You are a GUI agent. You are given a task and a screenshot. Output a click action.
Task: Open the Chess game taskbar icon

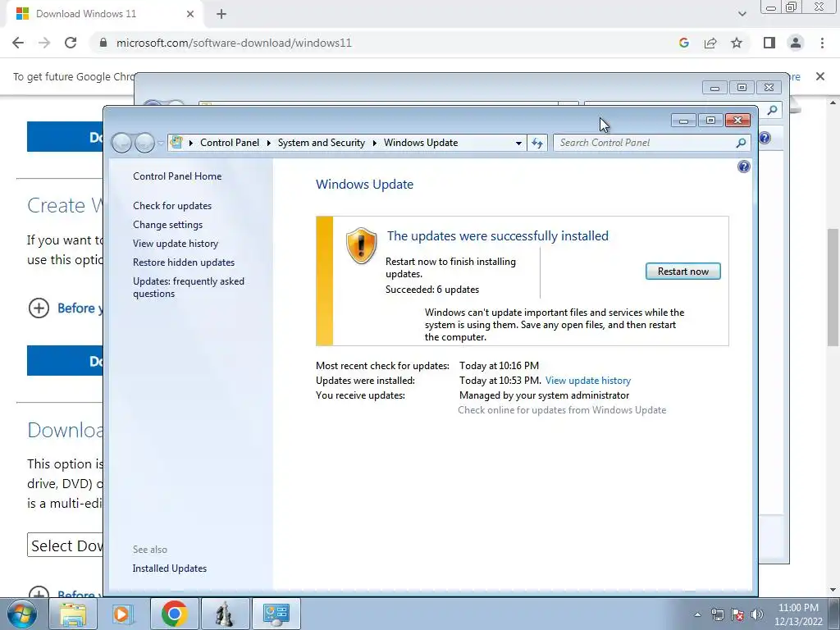pyautogui.click(x=225, y=614)
